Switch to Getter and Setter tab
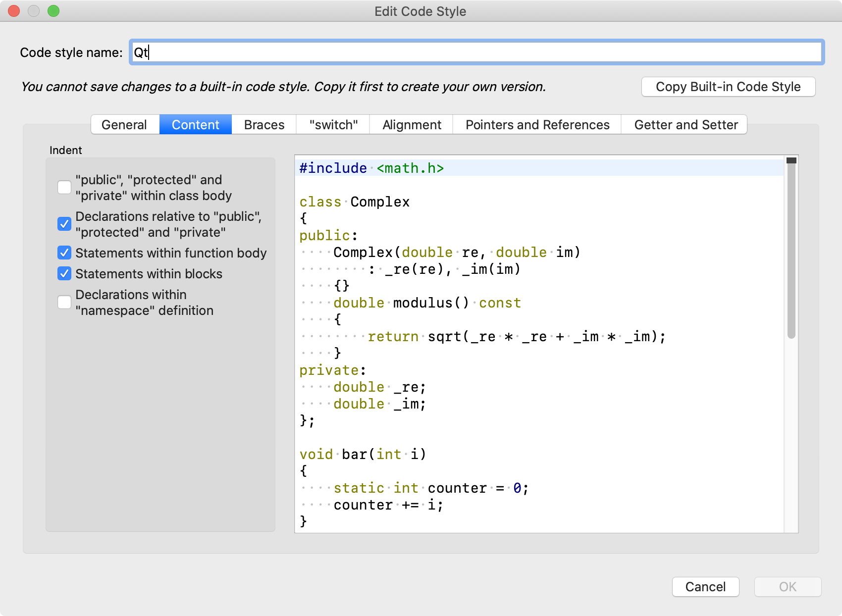The height and width of the screenshot is (616, 842). coord(686,125)
